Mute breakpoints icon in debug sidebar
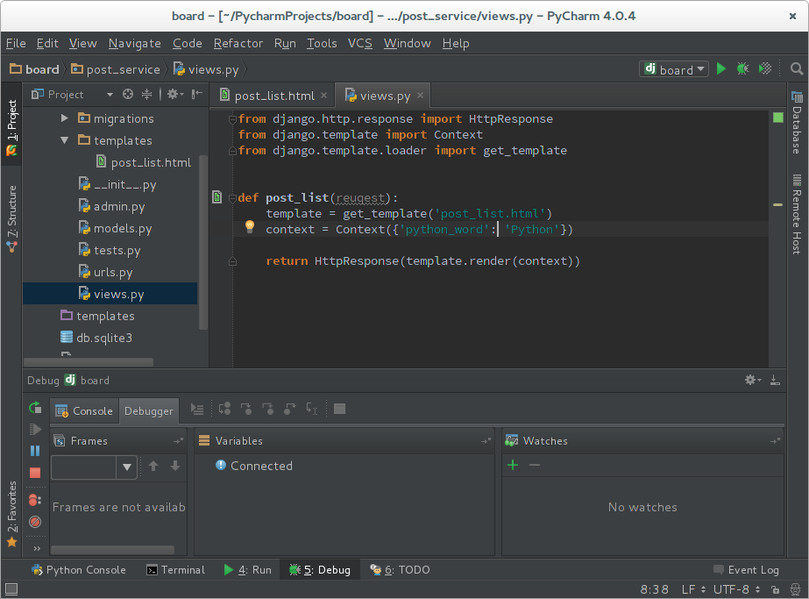Image resolution: width=809 pixels, height=599 pixels. [35, 522]
